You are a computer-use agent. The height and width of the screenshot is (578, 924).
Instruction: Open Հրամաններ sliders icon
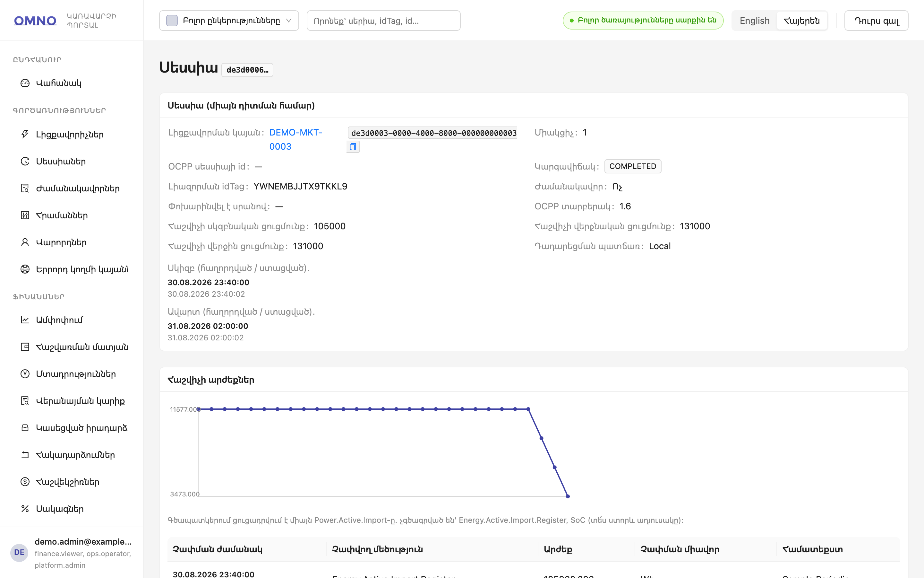click(x=25, y=215)
